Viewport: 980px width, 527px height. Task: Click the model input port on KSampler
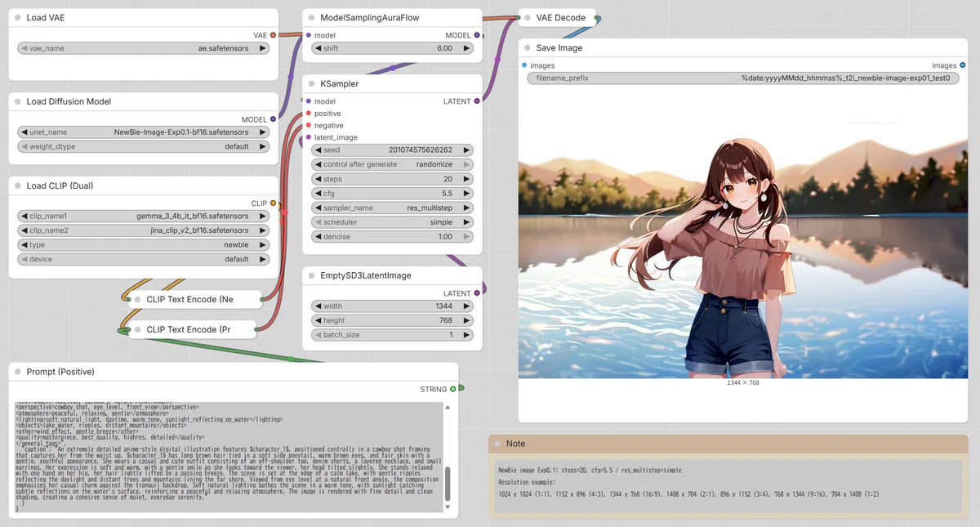click(x=308, y=101)
